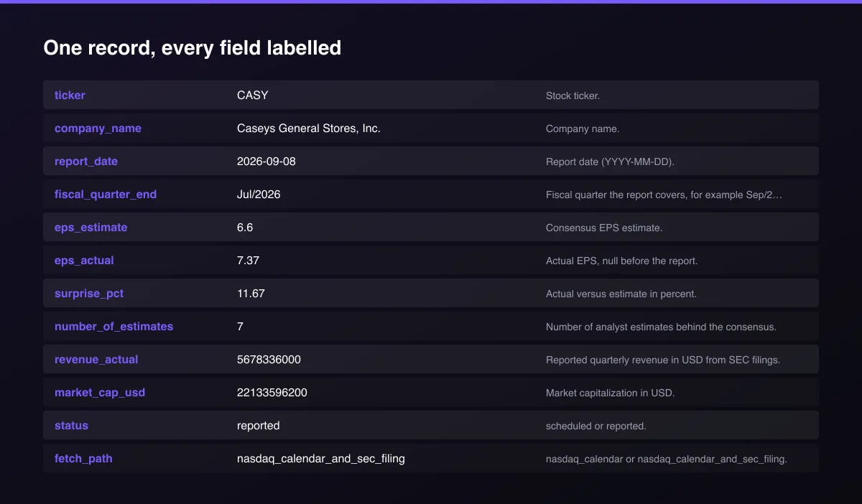Click the fetch_path description 'nasdaq_calendar or nasdaq_calendar_and_sec_filing.'
The width and height of the screenshot is (862, 504).
tap(667, 459)
